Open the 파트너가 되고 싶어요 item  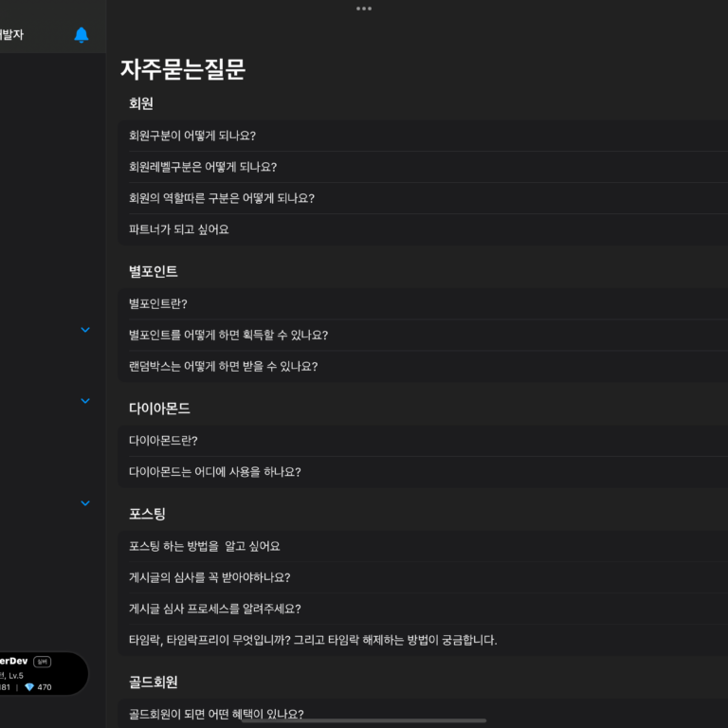(179, 229)
